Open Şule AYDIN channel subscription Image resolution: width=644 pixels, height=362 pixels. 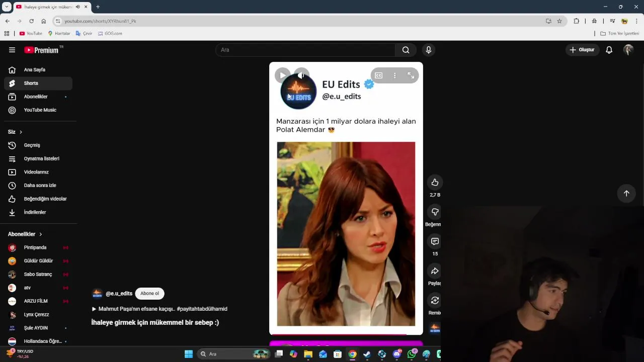coord(38,328)
